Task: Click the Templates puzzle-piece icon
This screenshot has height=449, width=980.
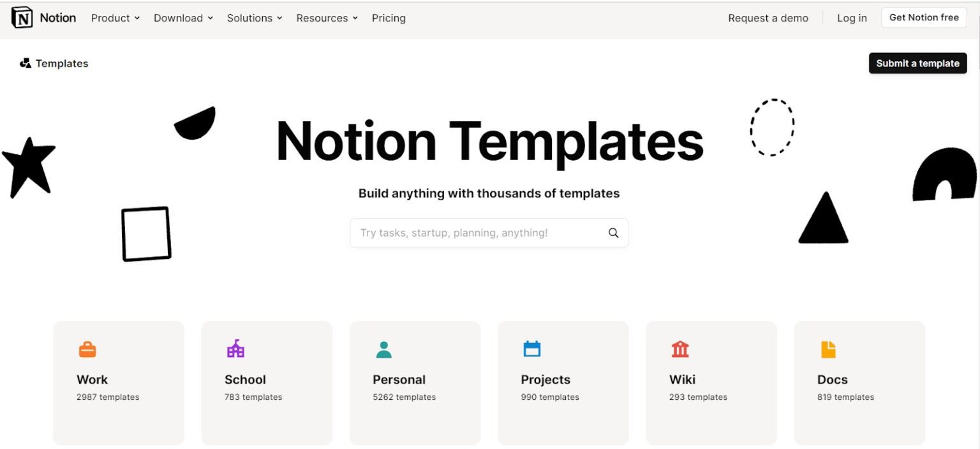Action: 25,63
